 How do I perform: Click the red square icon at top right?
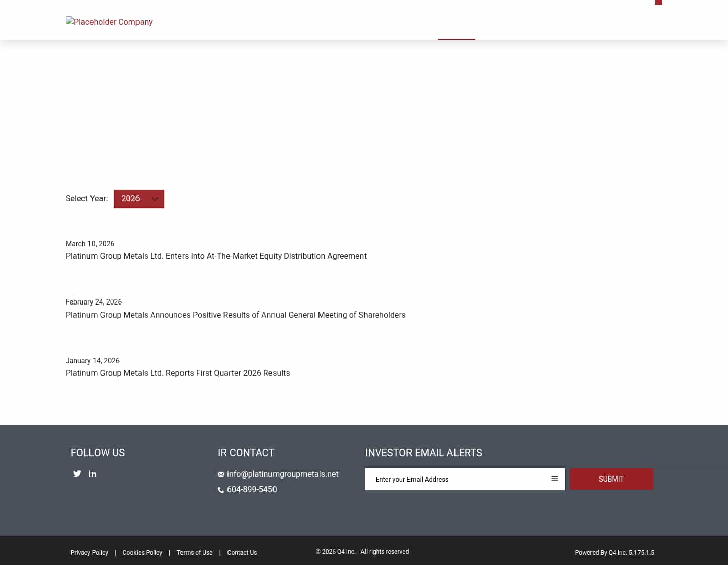pos(658,2)
